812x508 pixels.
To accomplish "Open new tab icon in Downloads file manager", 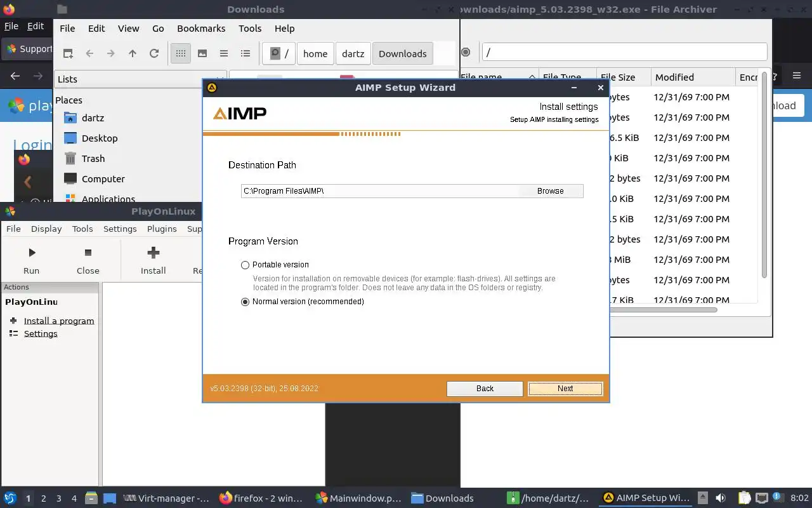I will [x=68, y=53].
